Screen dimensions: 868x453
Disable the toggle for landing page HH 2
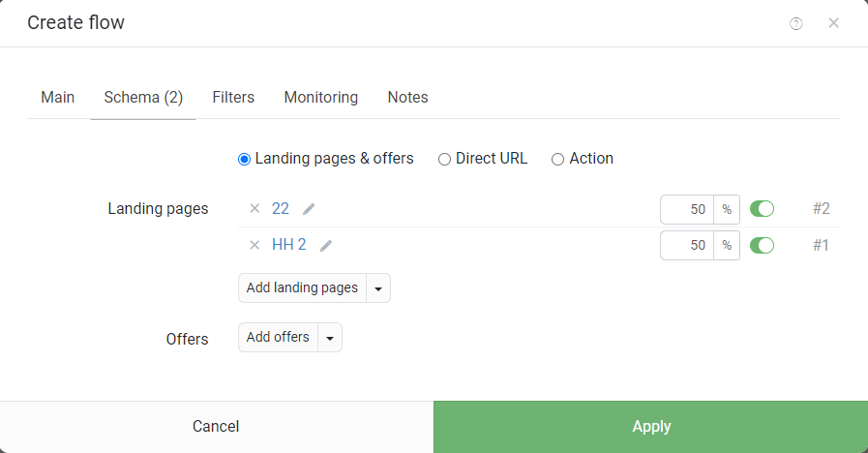pyautogui.click(x=763, y=245)
